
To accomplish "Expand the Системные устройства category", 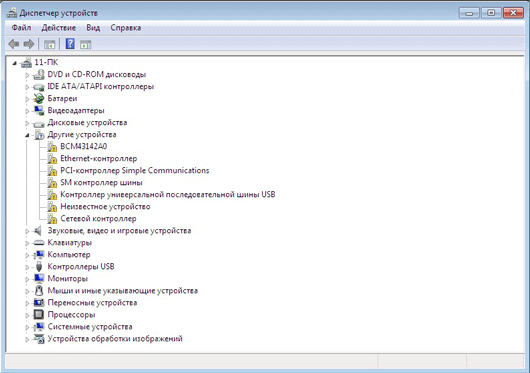I will (x=27, y=327).
